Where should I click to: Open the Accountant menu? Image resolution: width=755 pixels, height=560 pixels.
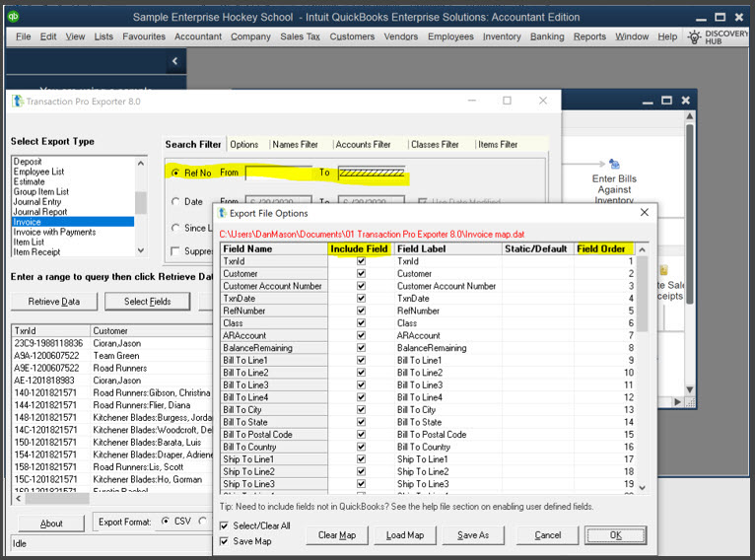(198, 36)
